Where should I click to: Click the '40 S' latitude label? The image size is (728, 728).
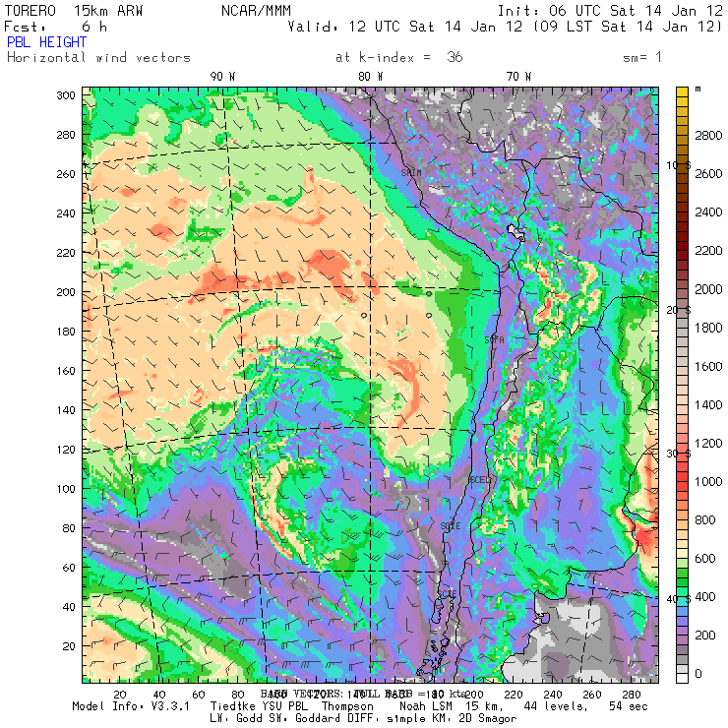(x=679, y=599)
